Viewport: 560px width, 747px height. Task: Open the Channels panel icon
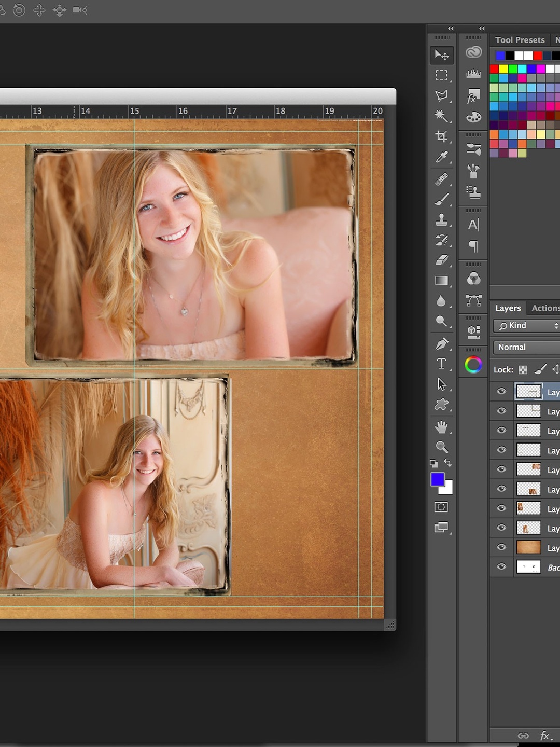pyautogui.click(x=473, y=279)
